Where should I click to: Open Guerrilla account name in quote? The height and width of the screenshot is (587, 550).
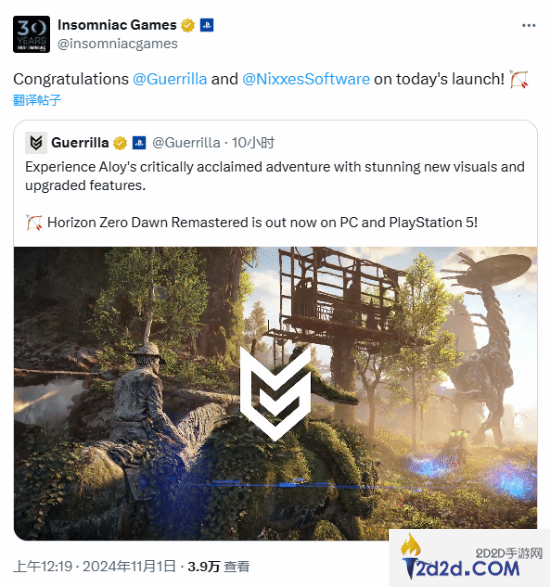[x=80, y=143]
